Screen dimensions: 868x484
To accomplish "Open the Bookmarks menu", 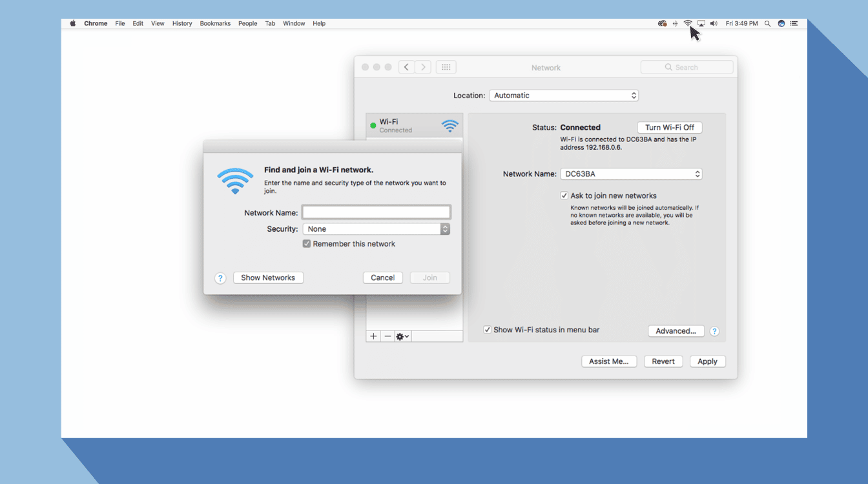I will coord(215,23).
